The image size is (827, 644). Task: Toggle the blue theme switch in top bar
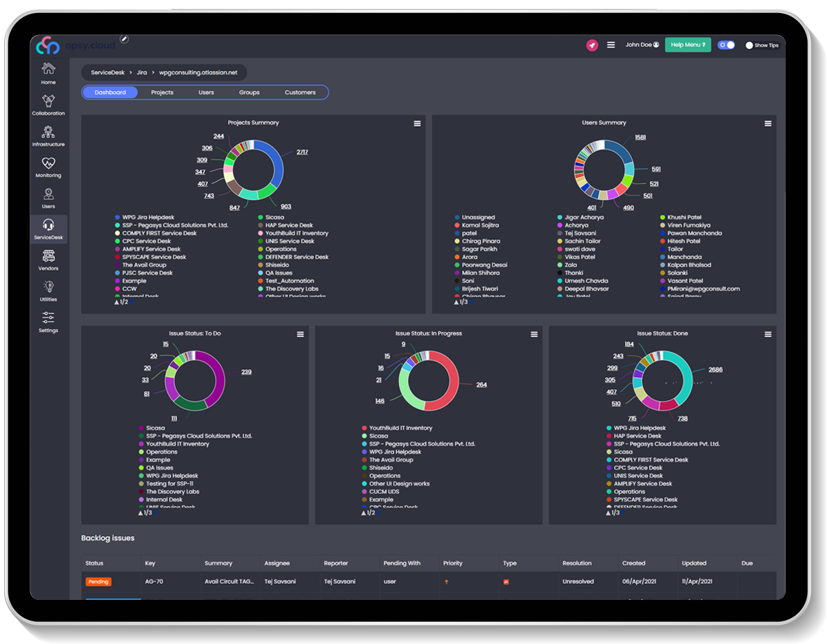click(x=726, y=45)
